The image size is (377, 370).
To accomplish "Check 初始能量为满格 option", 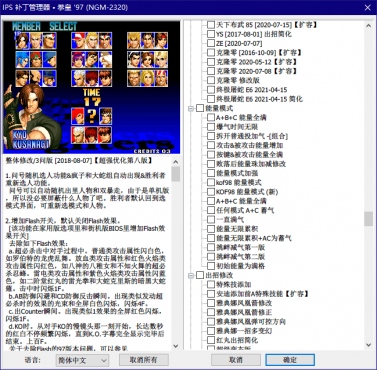I will (x=211, y=266).
